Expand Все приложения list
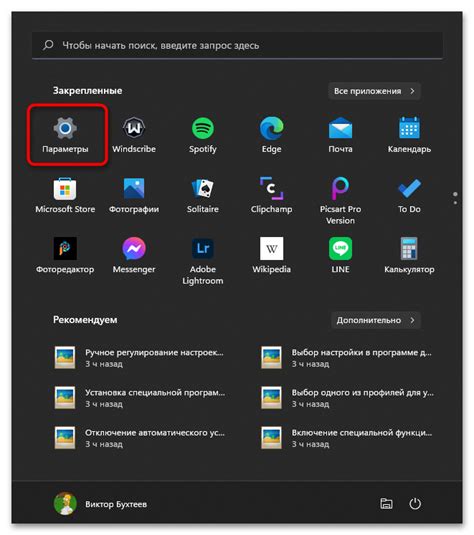Screen dimensions: 474x535 (374, 91)
